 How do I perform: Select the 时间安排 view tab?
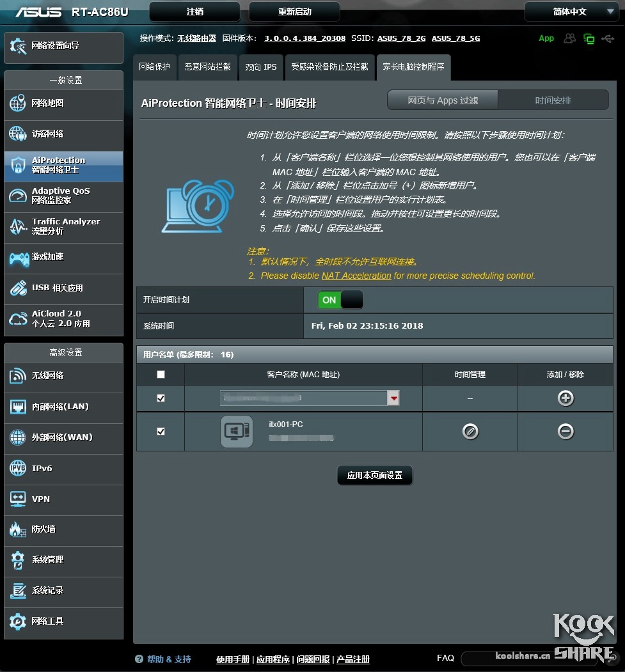[x=553, y=100]
